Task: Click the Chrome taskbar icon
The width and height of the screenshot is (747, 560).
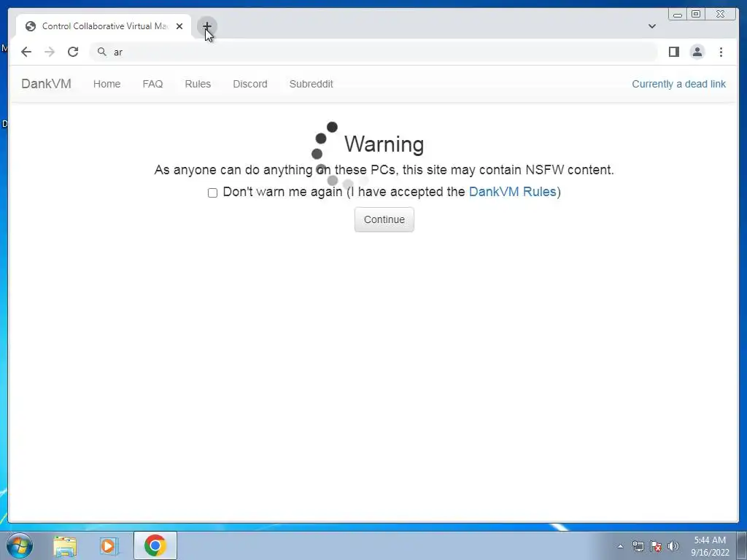Action: click(155, 545)
